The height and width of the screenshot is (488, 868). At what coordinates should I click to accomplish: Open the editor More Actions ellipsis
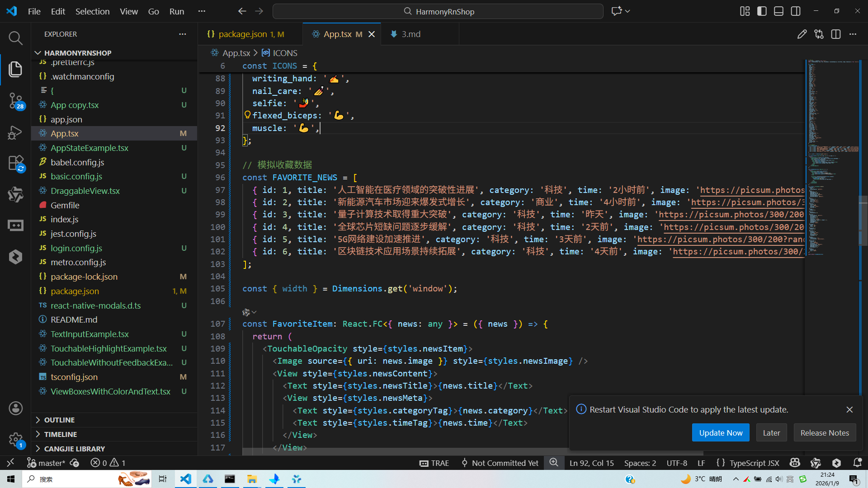pos(853,34)
